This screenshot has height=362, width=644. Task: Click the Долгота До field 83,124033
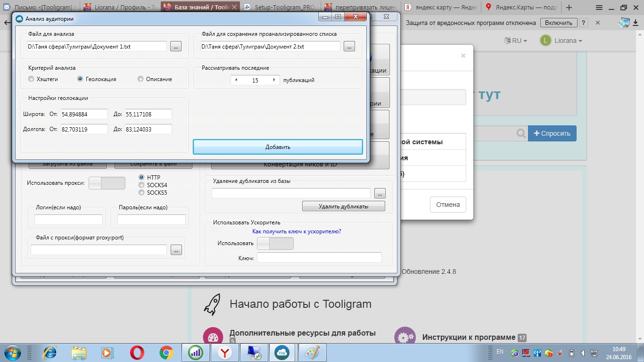pos(149,129)
